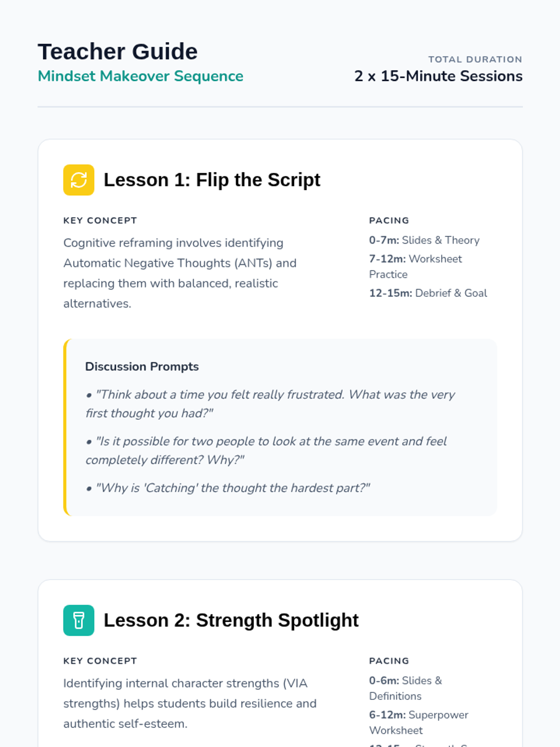Screen dimensions: 560x747
Task: Click the 6-12m Superpower Worksheet pacing item
Action: (418, 722)
